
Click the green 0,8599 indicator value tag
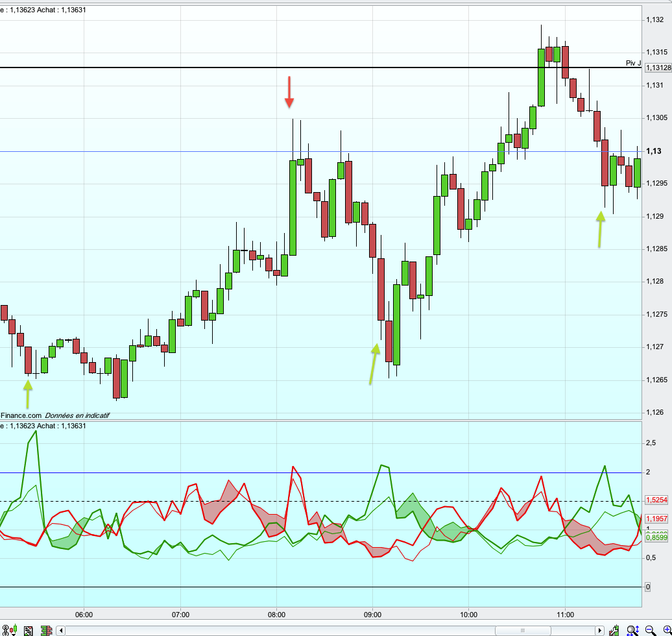[x=656, y=538]
